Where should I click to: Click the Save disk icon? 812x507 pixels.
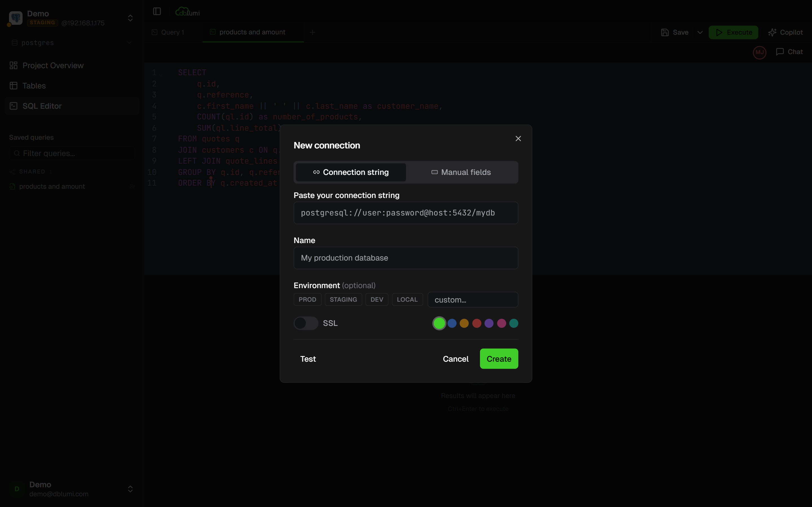tap(665, 32)
